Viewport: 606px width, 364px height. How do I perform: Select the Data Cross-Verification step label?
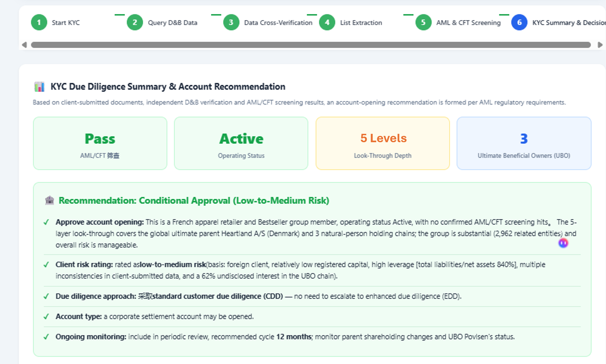(278, 23)
